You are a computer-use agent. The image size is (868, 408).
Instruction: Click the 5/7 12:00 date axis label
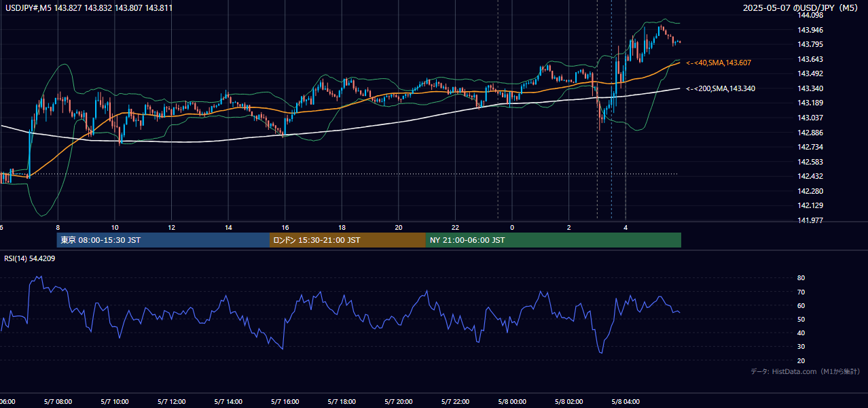[x=171, y=402]
